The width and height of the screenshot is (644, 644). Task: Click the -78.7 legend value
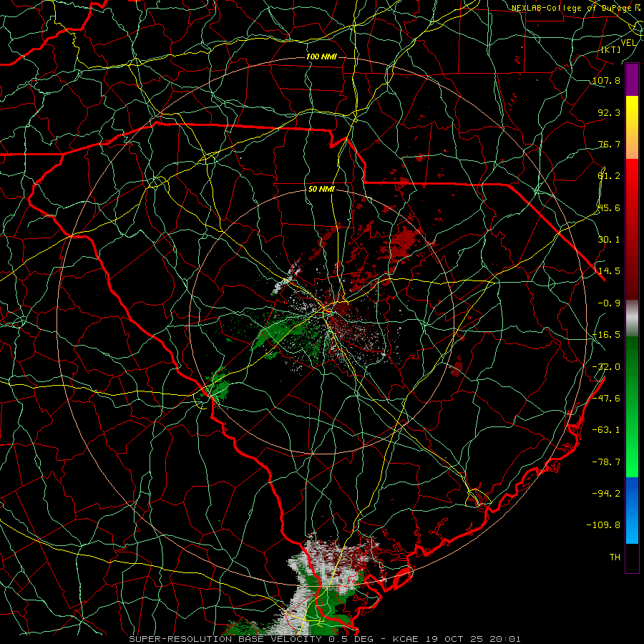tap(606, 462)
